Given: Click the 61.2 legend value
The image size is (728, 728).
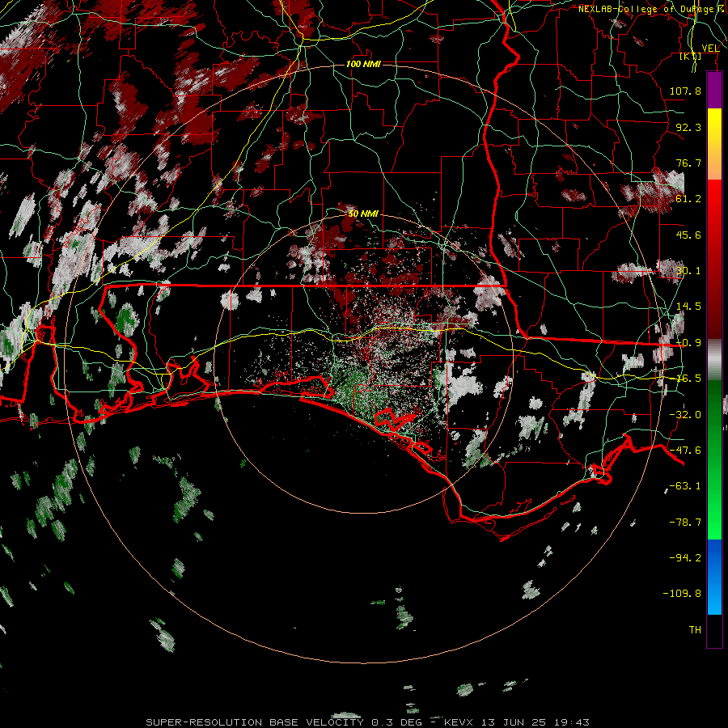Looking at the screenshot, I should (688, 199).
